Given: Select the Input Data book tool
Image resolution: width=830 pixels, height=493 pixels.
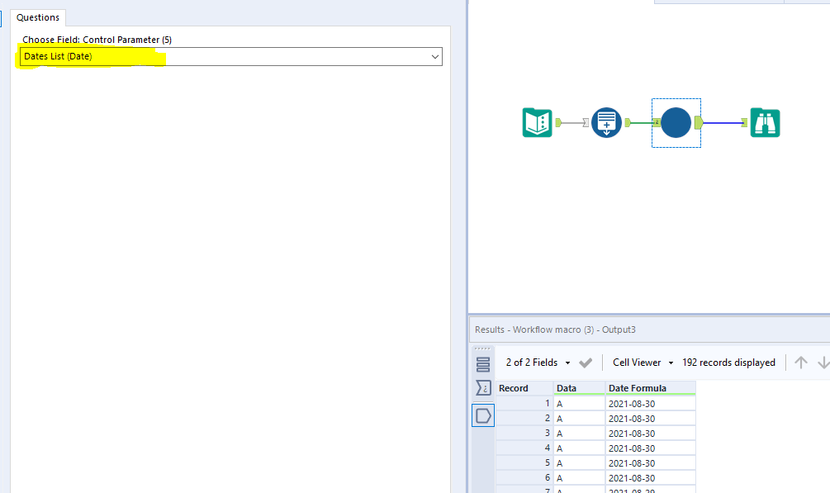Looking at the screenshot, I should click(x=537, y=122).
